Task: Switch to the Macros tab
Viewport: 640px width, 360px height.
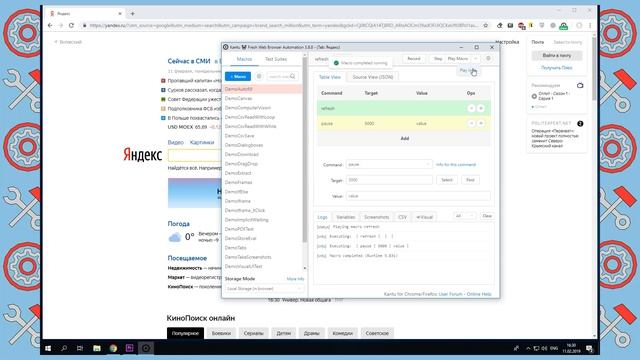Action: 244,59
